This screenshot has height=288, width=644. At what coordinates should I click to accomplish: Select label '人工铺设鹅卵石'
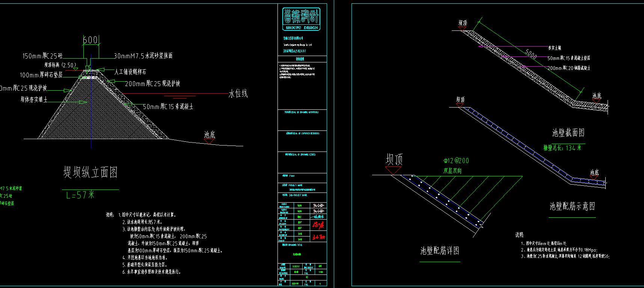[130, 71]
